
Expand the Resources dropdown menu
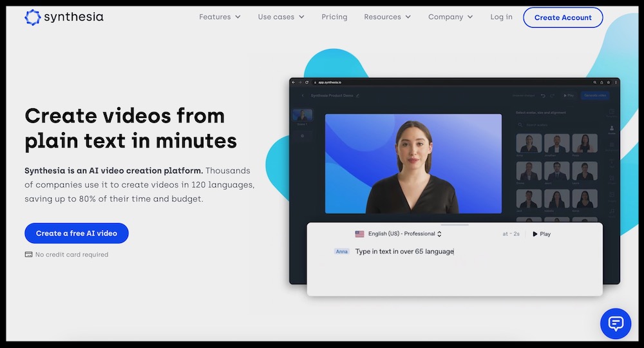coord(387,17)
